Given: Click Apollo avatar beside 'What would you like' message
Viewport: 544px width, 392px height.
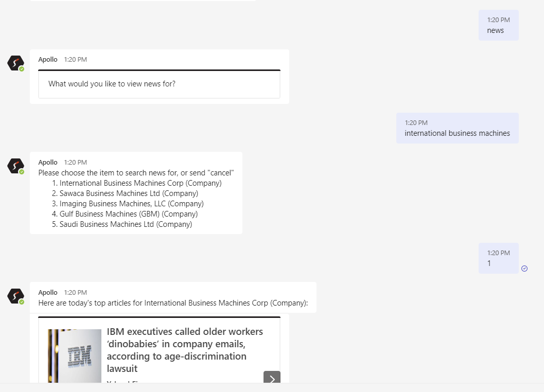Looking at the screenshot, I should tap(15, 63).
